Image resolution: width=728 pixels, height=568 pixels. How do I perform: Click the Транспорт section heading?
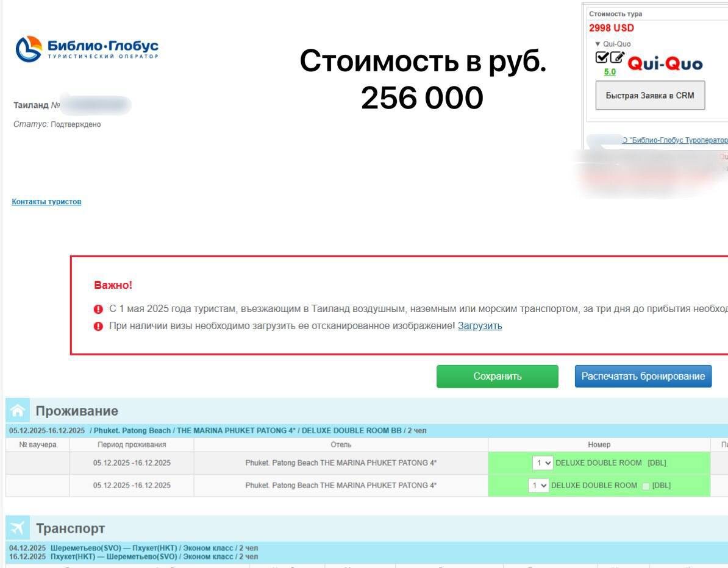coord(71,528)
